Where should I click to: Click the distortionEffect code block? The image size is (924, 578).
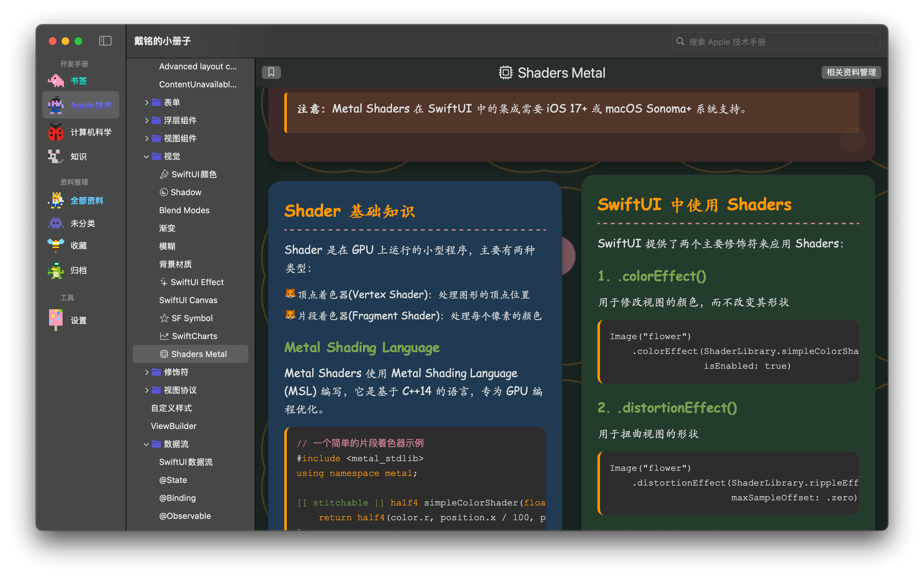[x=728, y=483]
